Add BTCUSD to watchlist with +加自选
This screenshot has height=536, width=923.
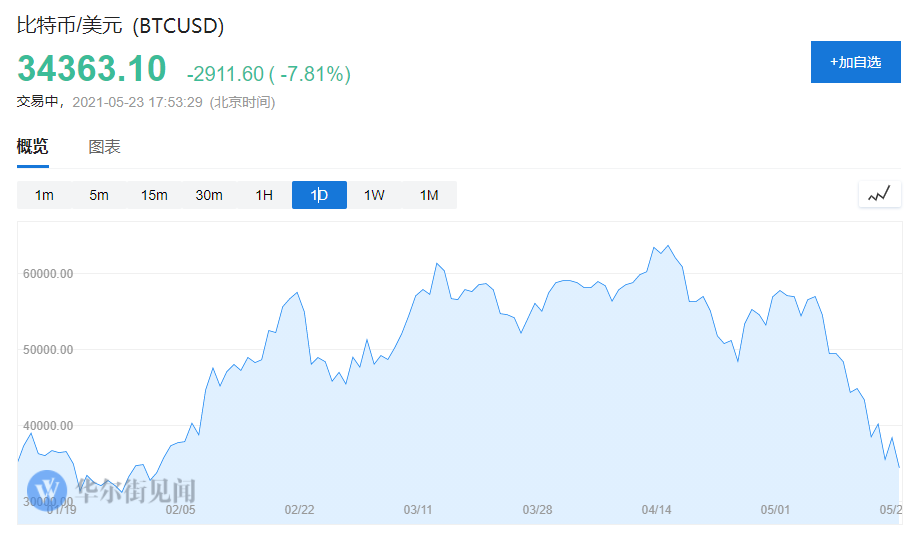click(x=855, y=62)
